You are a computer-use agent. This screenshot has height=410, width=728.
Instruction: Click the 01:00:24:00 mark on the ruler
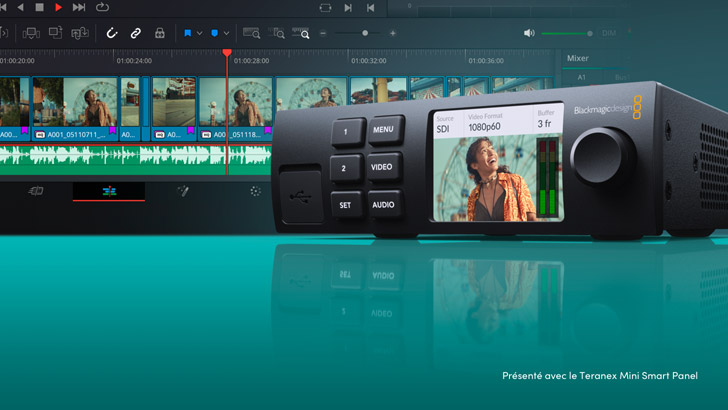click(134, 61)
